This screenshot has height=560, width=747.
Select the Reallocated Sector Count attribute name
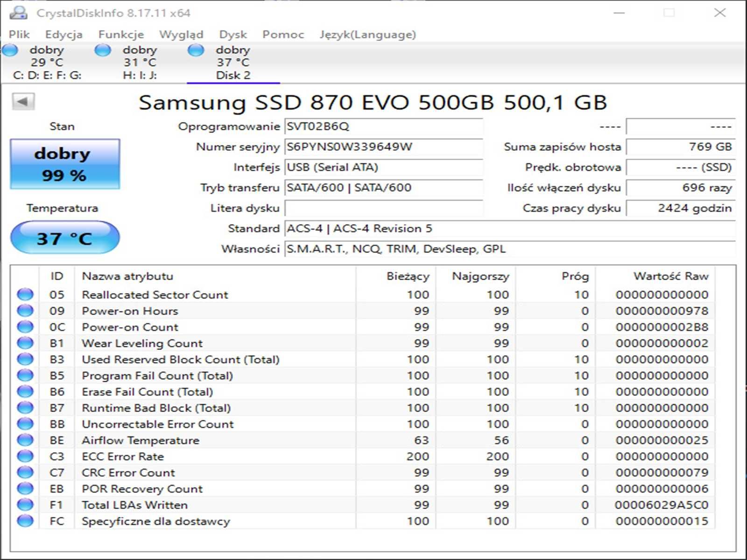click(155, 295)
